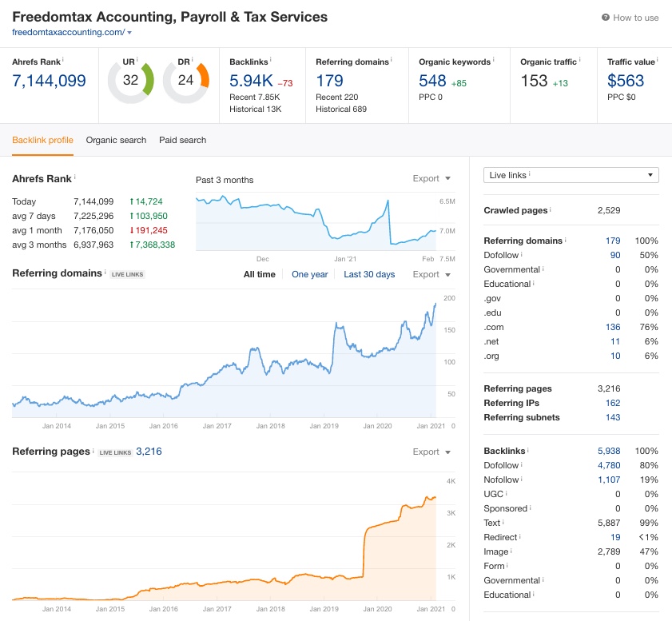
Task: Click info icon beside Educational under Backlinks
Action: click(534, 594)
